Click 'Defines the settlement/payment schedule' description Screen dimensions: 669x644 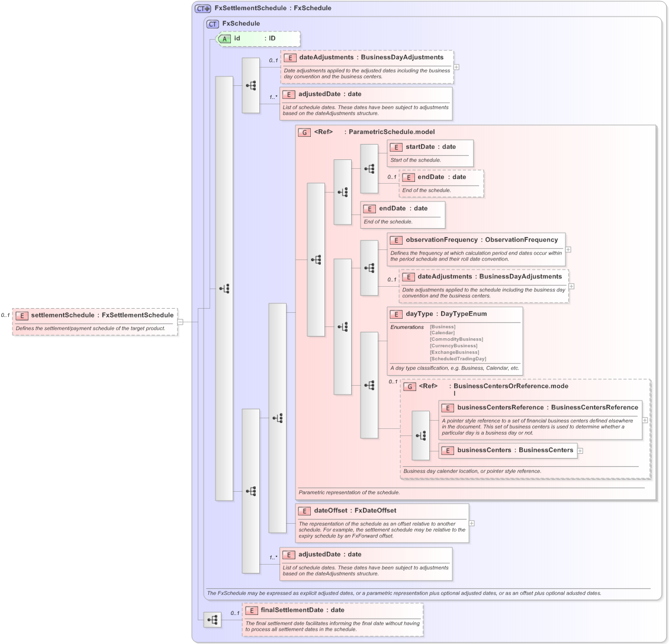(91, 328)
